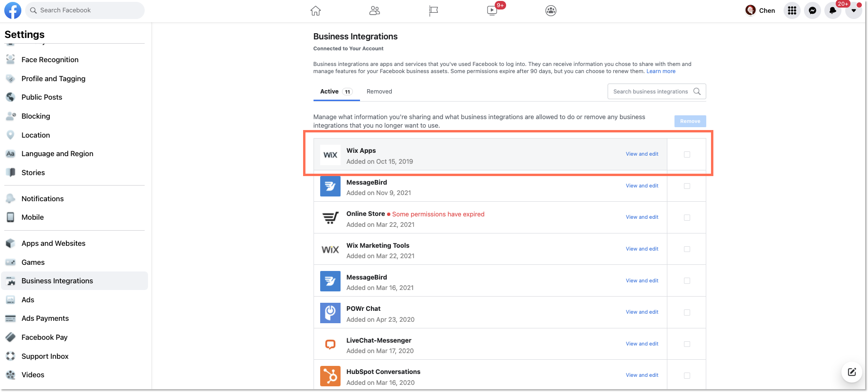View and edit MessageBird added Mar 16, 2021
This screenshot has height=392, width=868.
click(x=642, y=280)
